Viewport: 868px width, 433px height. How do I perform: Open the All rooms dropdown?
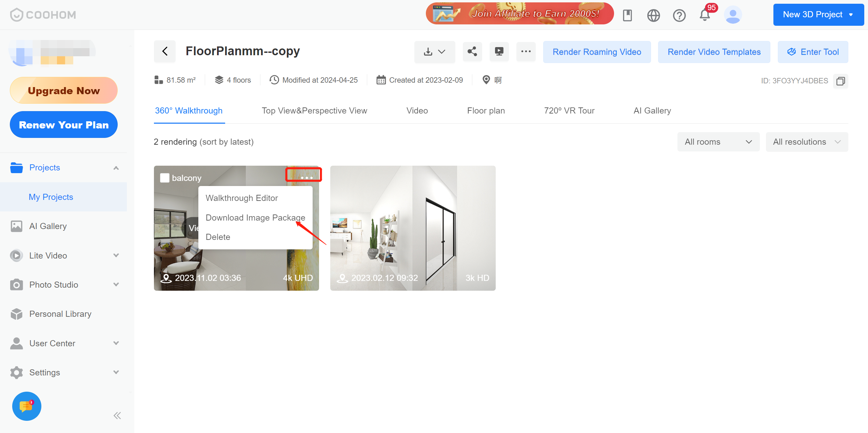[x=718, y=142]
